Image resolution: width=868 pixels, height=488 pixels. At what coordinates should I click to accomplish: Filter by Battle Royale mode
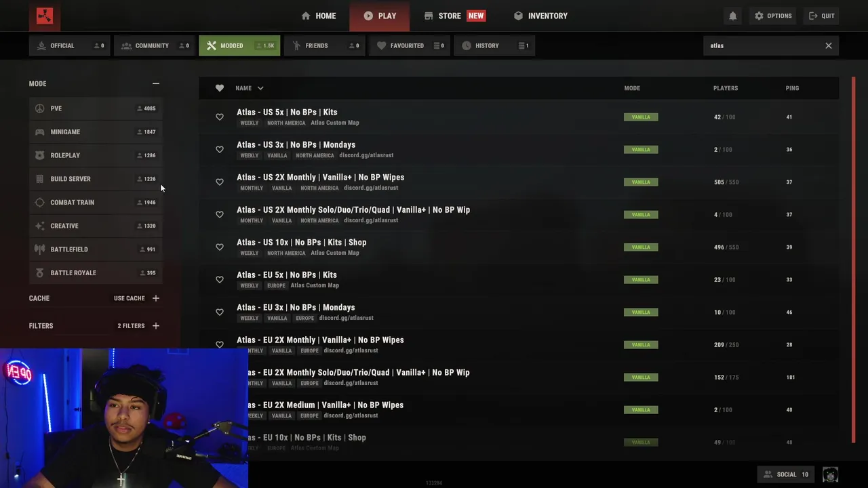[95, 273]
